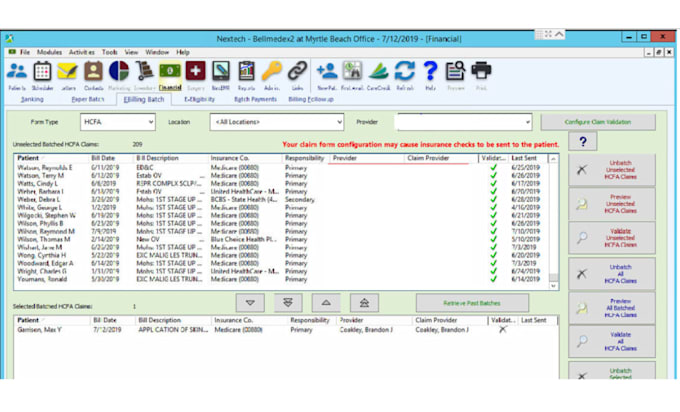Image resolution: width=680 pixels, height=412 pixels.
Task: Click unselected list scrollbar up arrow
Action: 553,159
